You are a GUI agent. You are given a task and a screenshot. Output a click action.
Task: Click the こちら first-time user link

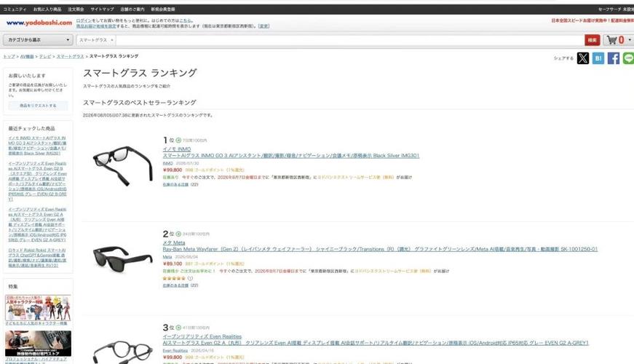pos(185,20)
